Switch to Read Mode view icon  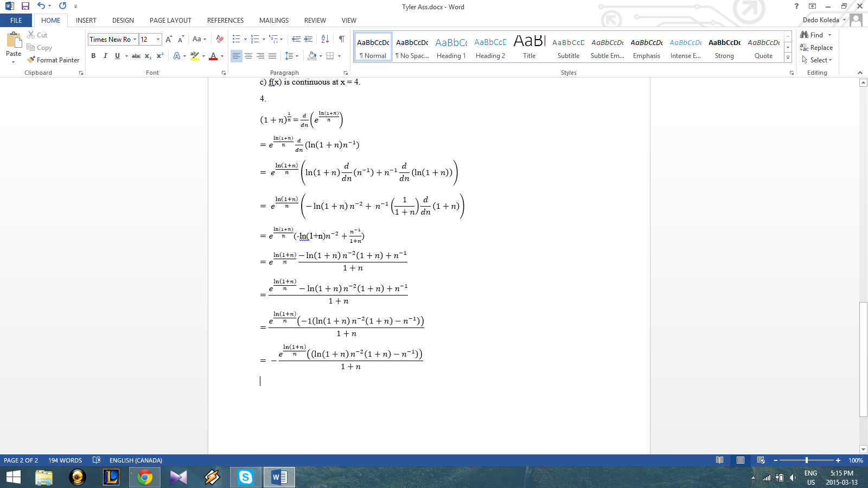pos(720,460)
